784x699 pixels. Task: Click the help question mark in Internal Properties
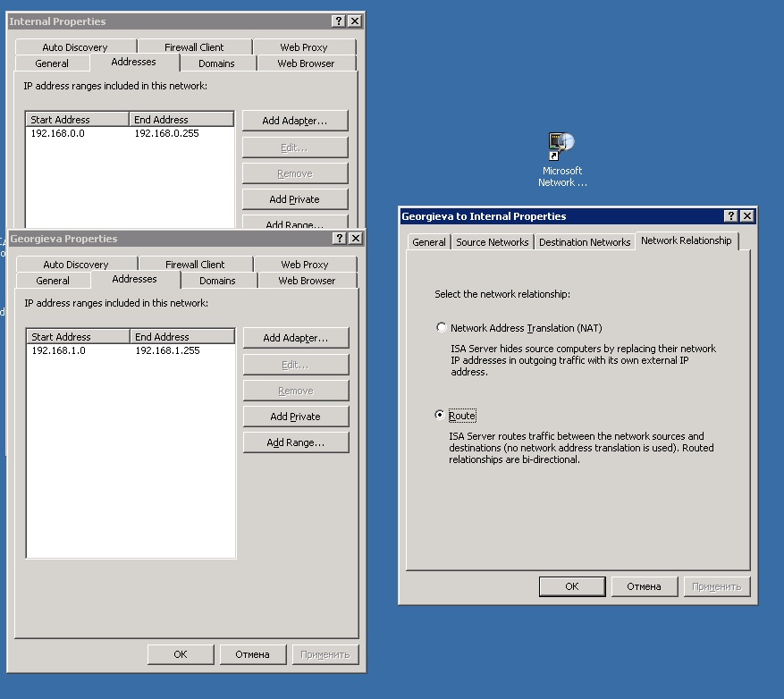click(339, 21)
